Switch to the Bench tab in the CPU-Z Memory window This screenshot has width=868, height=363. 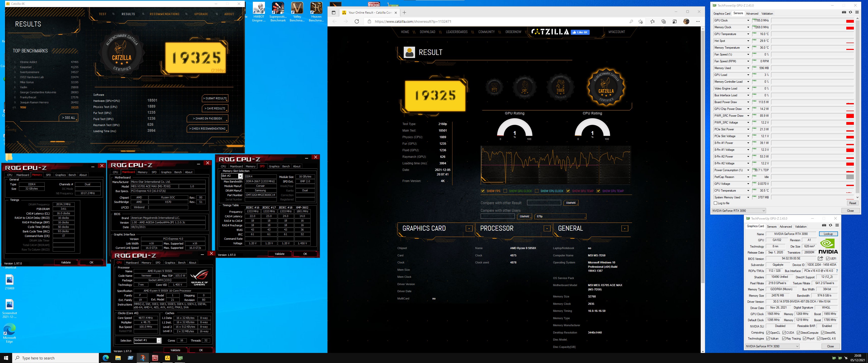tap(72, 175)
